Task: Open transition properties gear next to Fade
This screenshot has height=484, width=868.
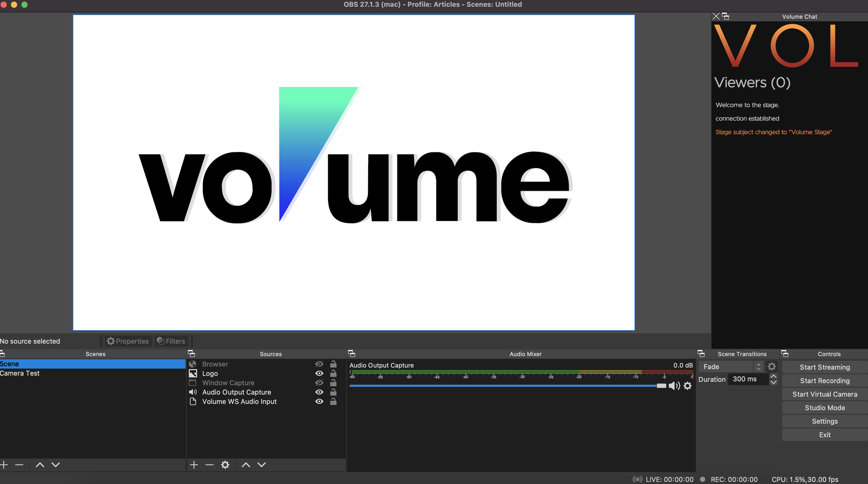Action: (772, 367)
